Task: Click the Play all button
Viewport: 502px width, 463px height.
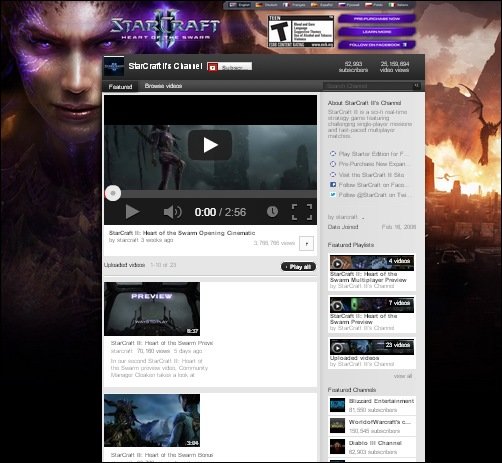Action: [x=298, y=267]
